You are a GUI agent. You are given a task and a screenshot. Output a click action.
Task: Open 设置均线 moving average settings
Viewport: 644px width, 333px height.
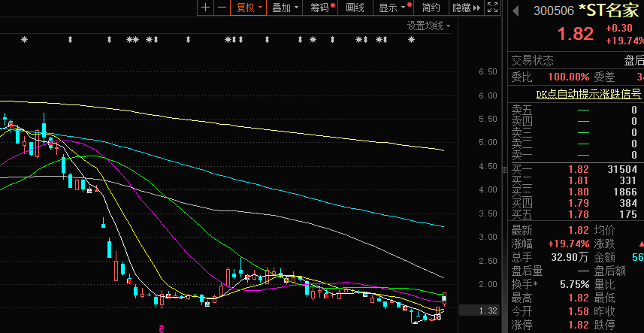pos(428,26)
